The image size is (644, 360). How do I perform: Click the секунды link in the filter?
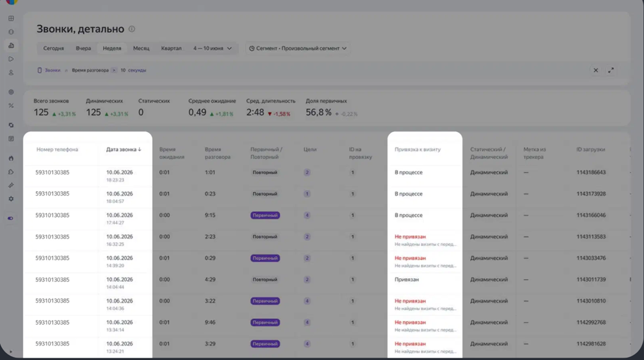pos(137,70)
